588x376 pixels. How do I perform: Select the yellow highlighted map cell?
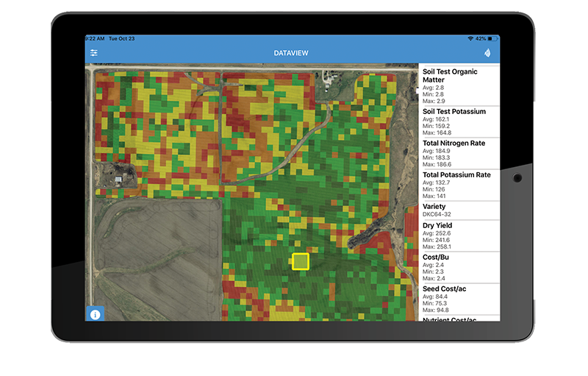[x=301, y=261]
